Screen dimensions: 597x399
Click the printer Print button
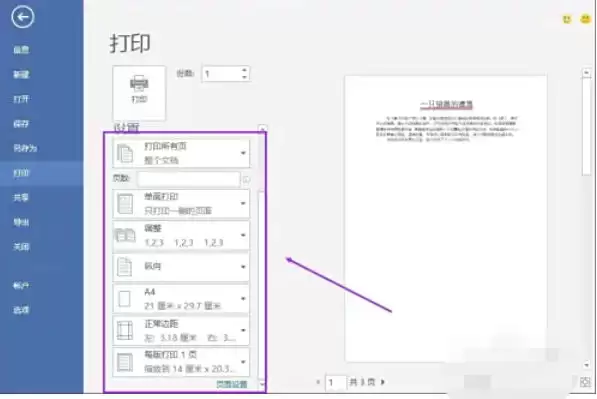139,93
